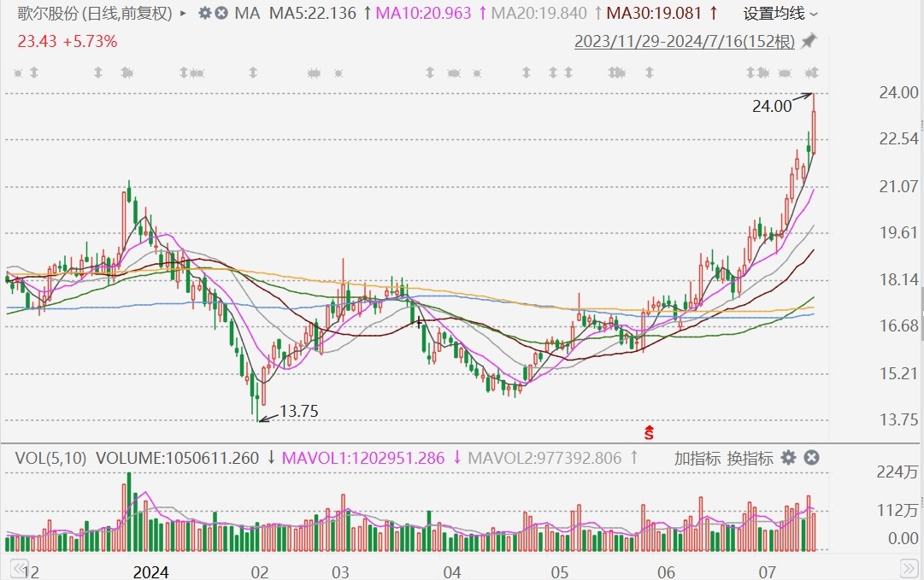Screen dimensions: 924x580
Task: Toggle the MA5 line label
Action: 313,13
